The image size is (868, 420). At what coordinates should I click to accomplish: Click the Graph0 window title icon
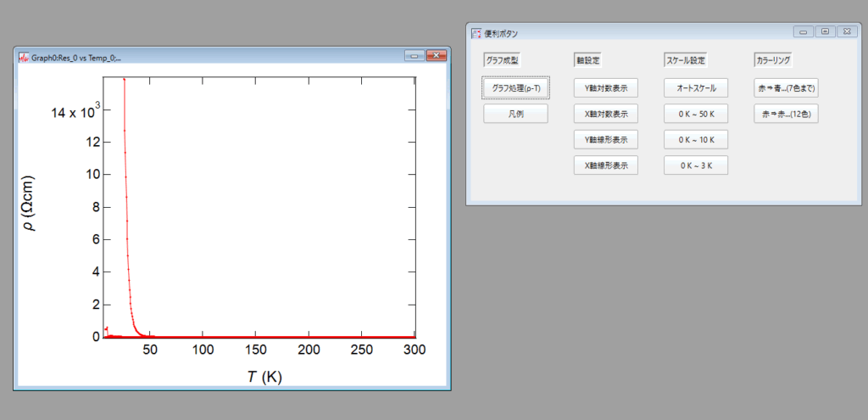(24, 57)
